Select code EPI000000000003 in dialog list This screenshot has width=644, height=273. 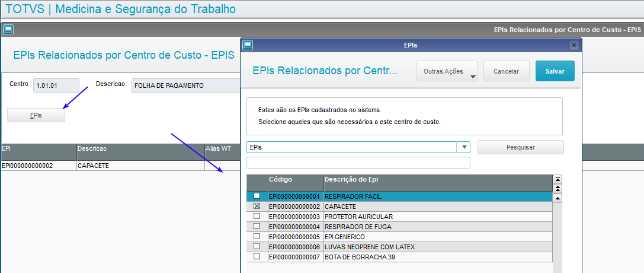tap(296, 217)
